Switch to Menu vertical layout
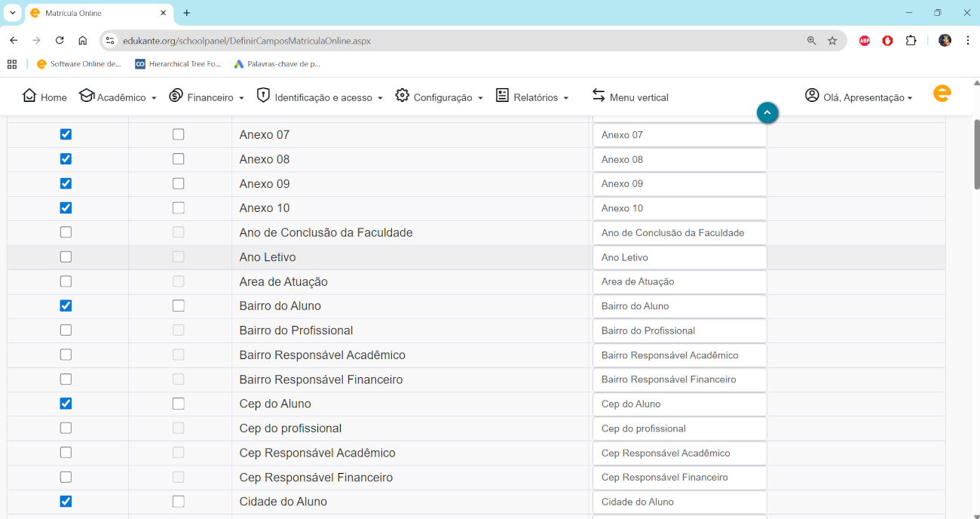The height and width of the screenshot is (519, 980). point(630,97)
